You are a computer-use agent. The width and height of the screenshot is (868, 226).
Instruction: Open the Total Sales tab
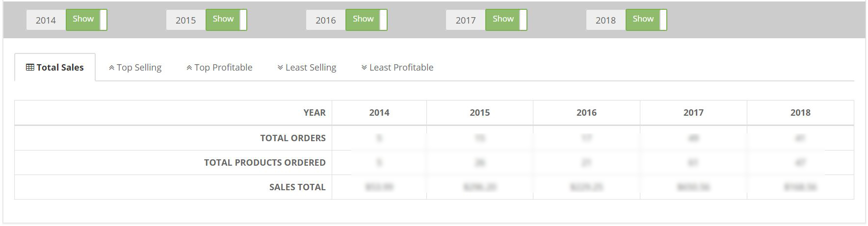click(x=55, y=67)
